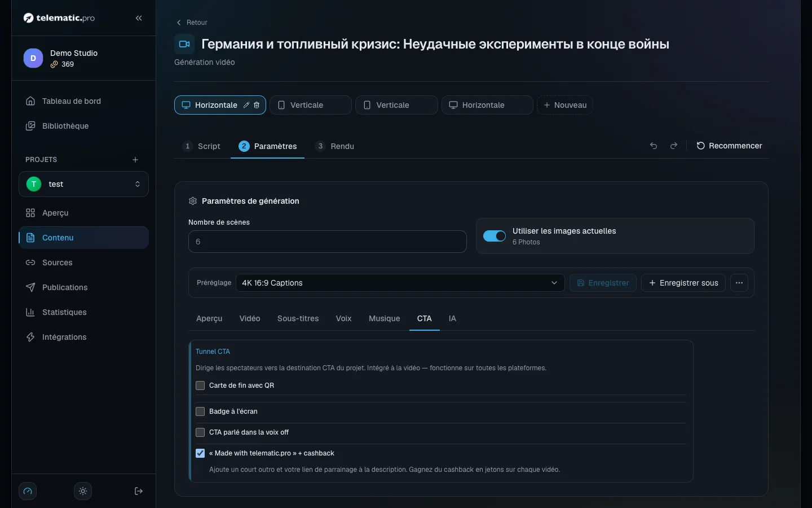Collapse the sidebar with the double chevron
812x508 pixels.
[139, 18]
